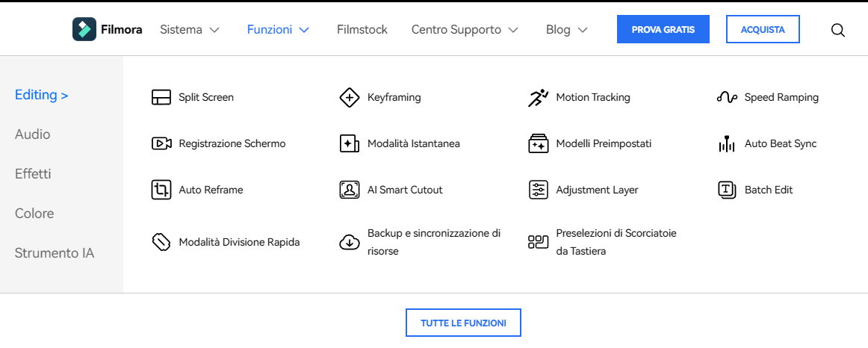Open the Strumento IA category
This screenshot has height=348, width=868.
pyautogui.click(x=55, y=253)
